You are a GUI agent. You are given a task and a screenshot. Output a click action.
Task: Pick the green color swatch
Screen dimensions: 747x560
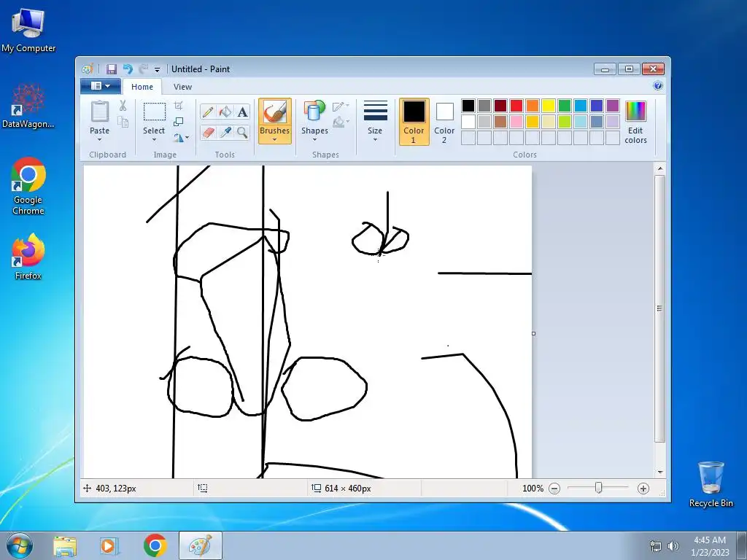[565, 106]
